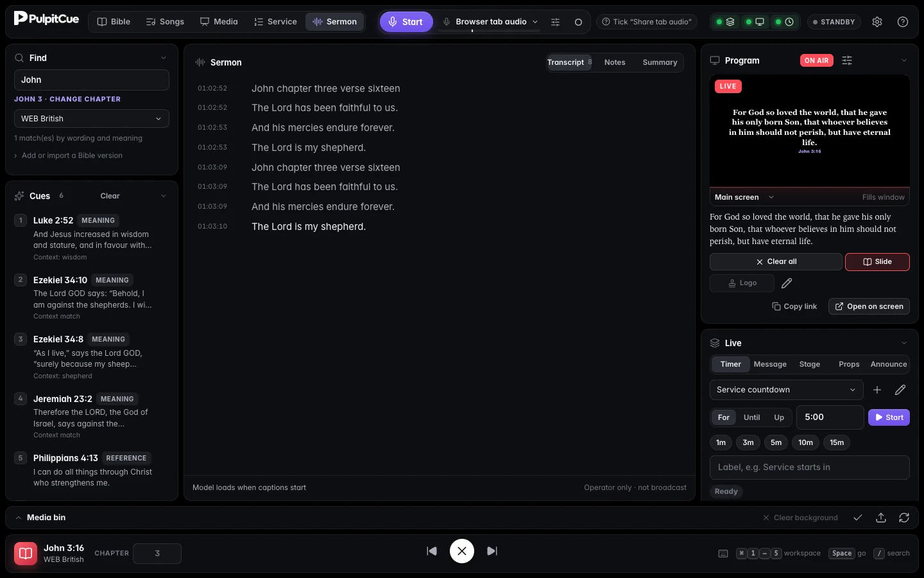Toggle the layers output status indicator
The height and width of the screenshot is (578, 924).
[x=725, y=22]
